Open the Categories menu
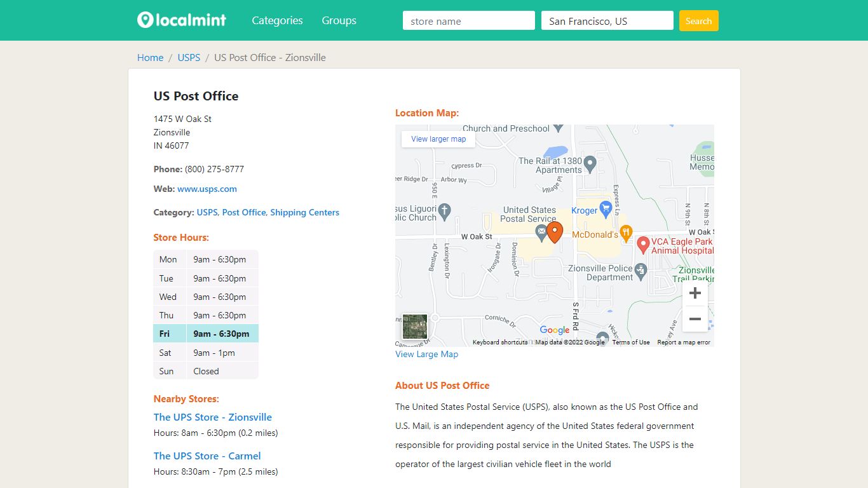This screenshot has width=868, height=488. tap(277, 20)
